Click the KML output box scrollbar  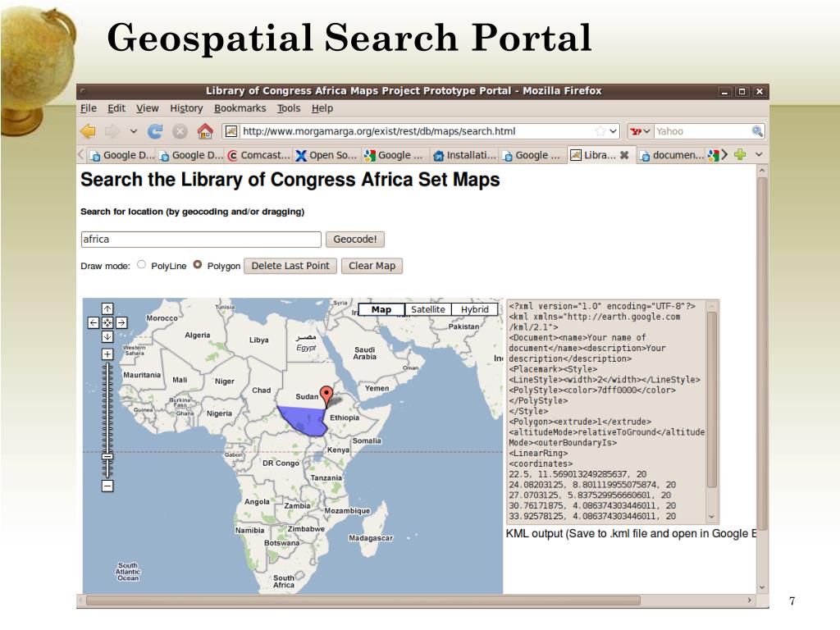712,399
